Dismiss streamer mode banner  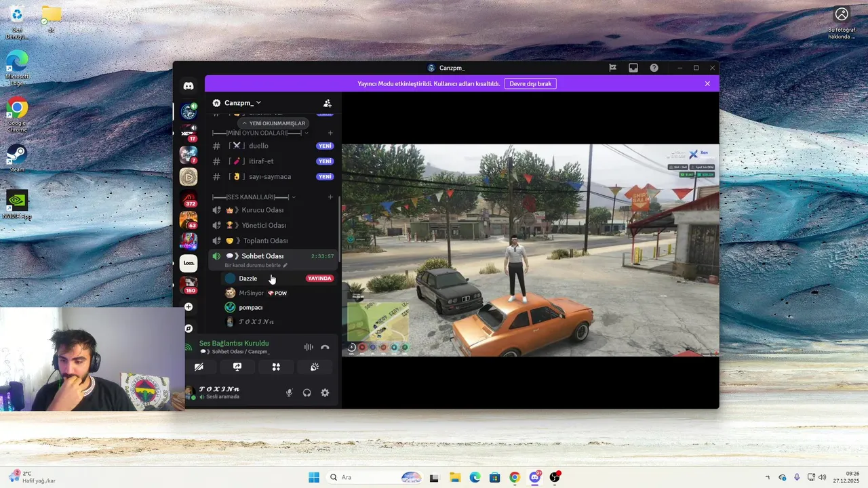[x=707, y=83]
